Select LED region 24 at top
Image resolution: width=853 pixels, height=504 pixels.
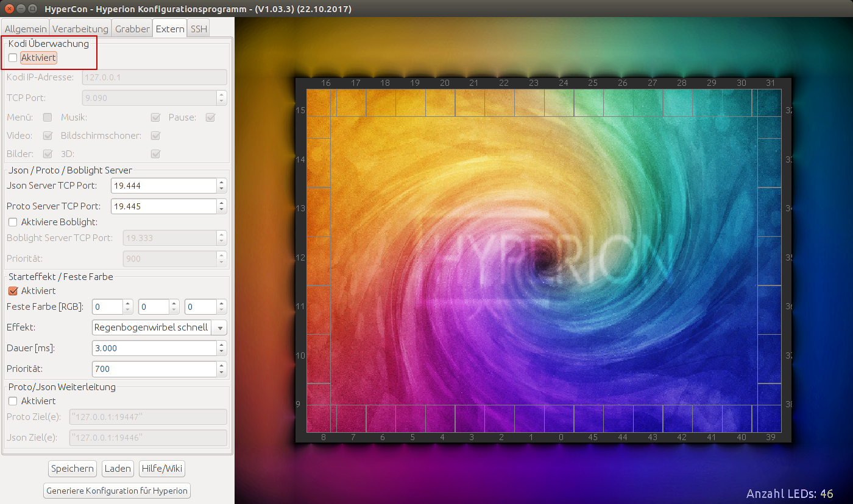[x=559, y=103]
